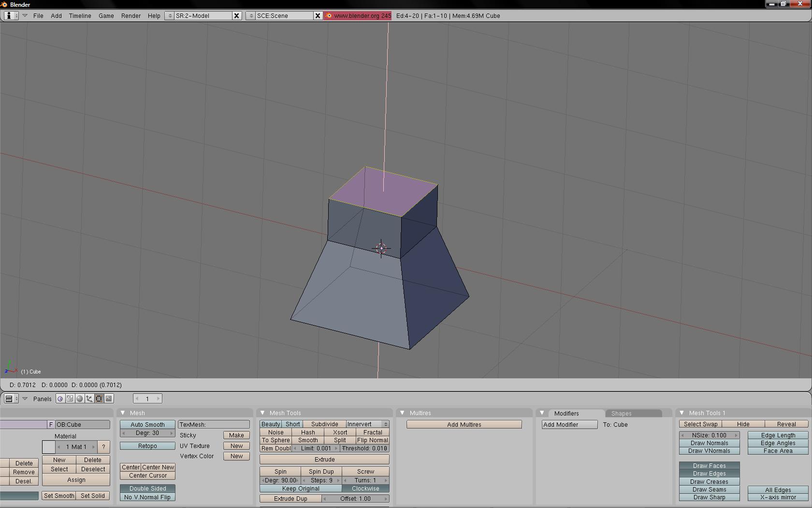Collapse the Mesh Tools panel triangle
The image size is (812, 508).
coord(262,413)
